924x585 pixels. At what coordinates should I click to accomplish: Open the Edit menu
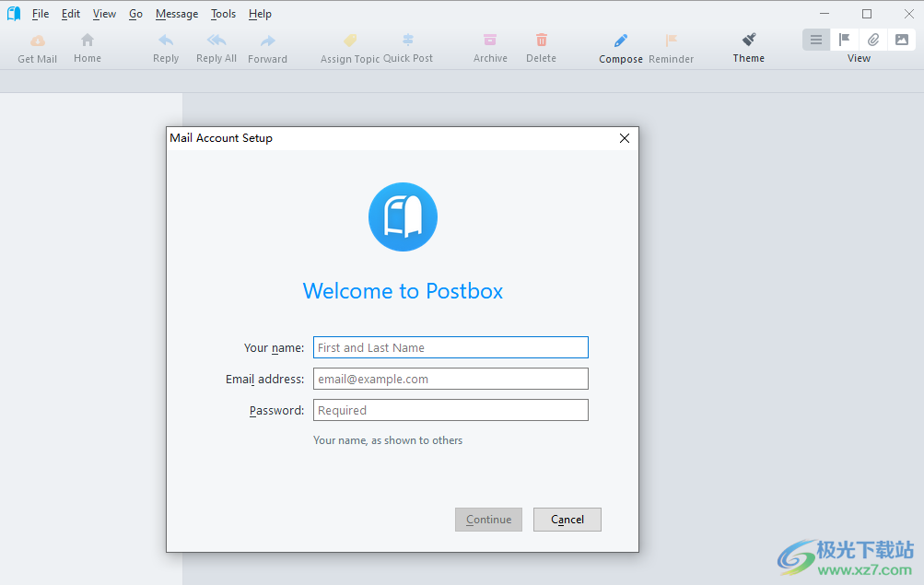(71, 14)
